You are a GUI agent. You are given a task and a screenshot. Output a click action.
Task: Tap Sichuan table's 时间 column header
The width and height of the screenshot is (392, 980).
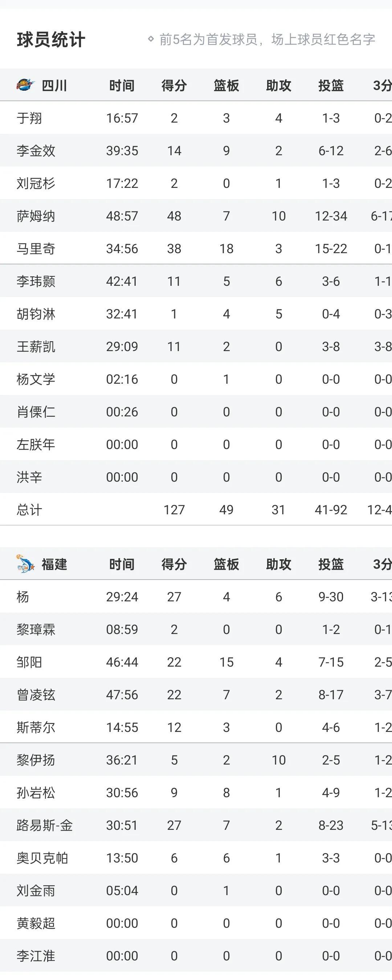[x=122, y=86]
